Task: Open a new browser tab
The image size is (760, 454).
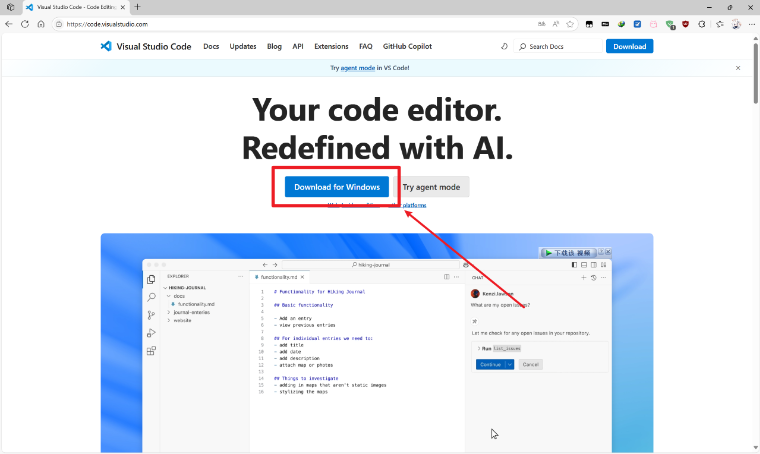Action: pos(138,7)
